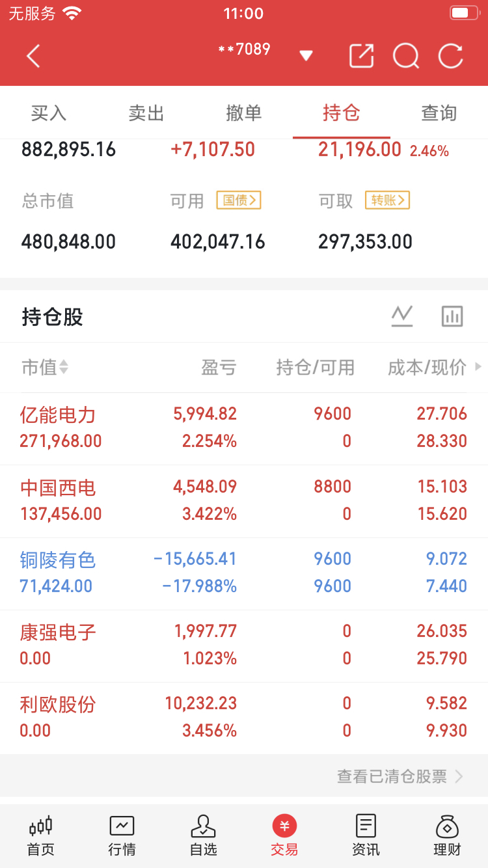Viewport: 488px width, 868px height.
Task: Tap 亿能电力 current price 28.330
Action: (442, 441)
